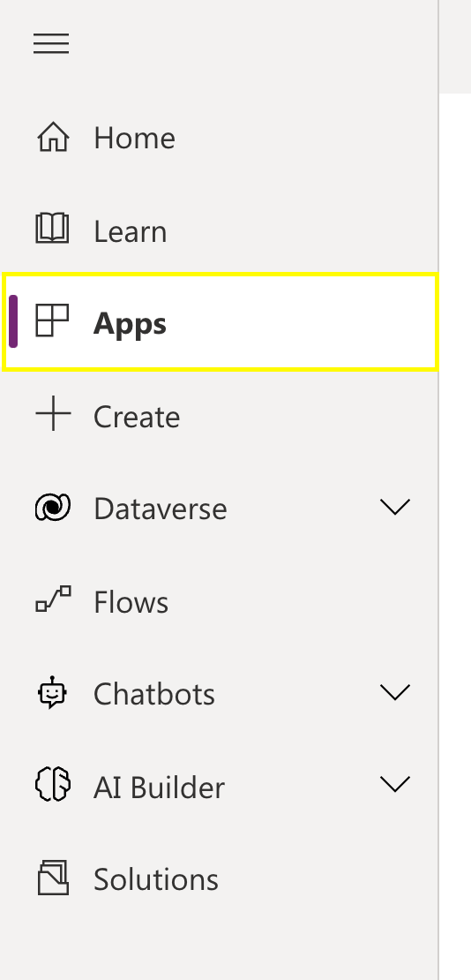Click the Create plus icon
The height and width of the screenshot is (980, 471).
click(x=53, y=413)
